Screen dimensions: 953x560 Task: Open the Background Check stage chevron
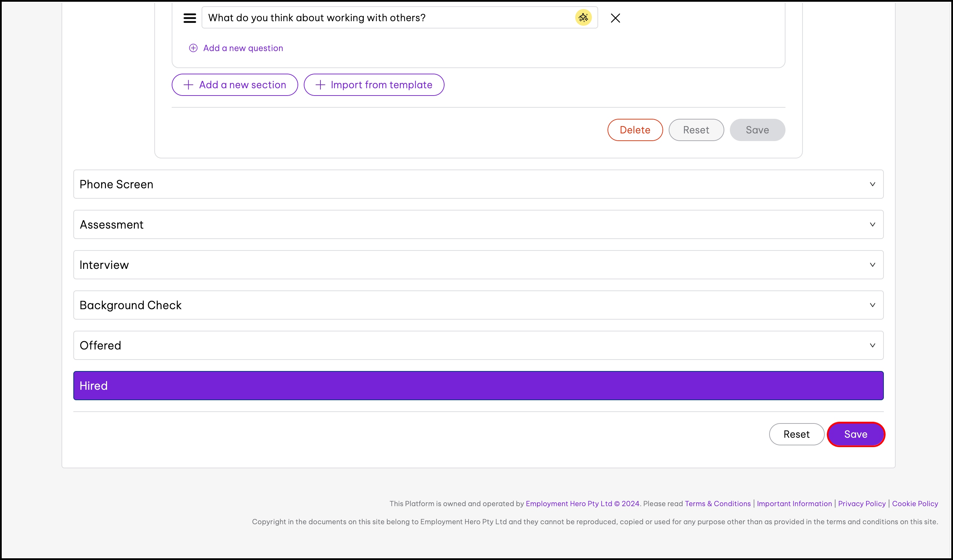[x=872, y=305]
